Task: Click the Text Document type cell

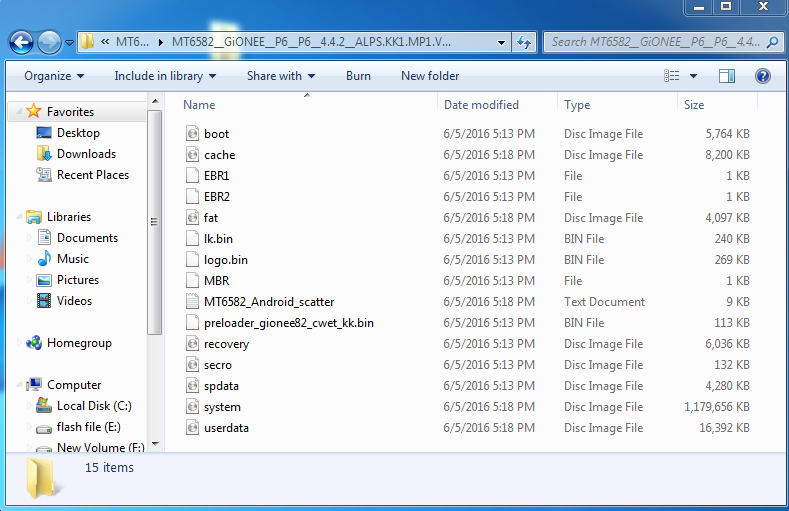Action: point(604,302)
